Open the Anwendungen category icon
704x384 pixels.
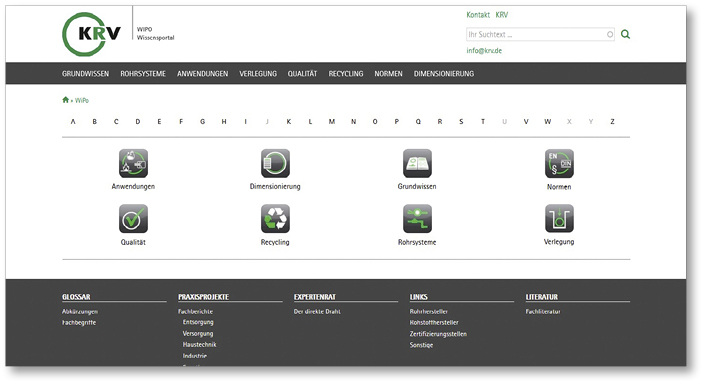133,163
